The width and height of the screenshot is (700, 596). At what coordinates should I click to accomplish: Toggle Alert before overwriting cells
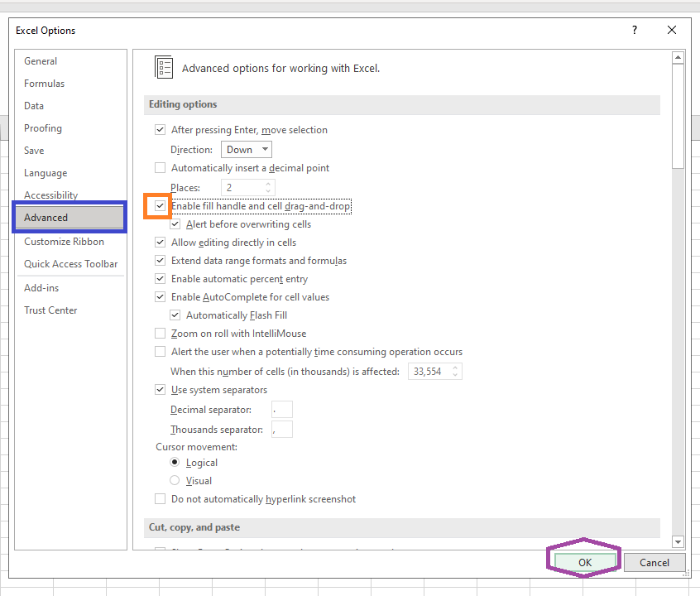(175, 223)
